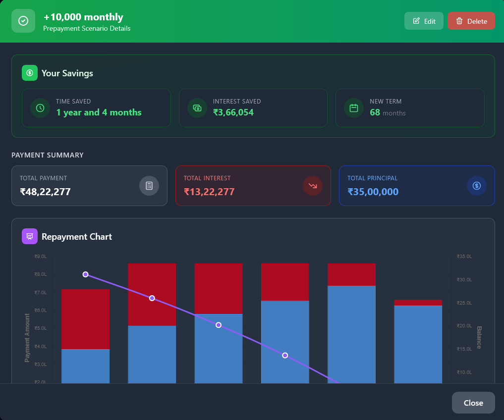Click the dollar icon on the Total Principal card
The image size is (504, 420).
click(476, 186)
